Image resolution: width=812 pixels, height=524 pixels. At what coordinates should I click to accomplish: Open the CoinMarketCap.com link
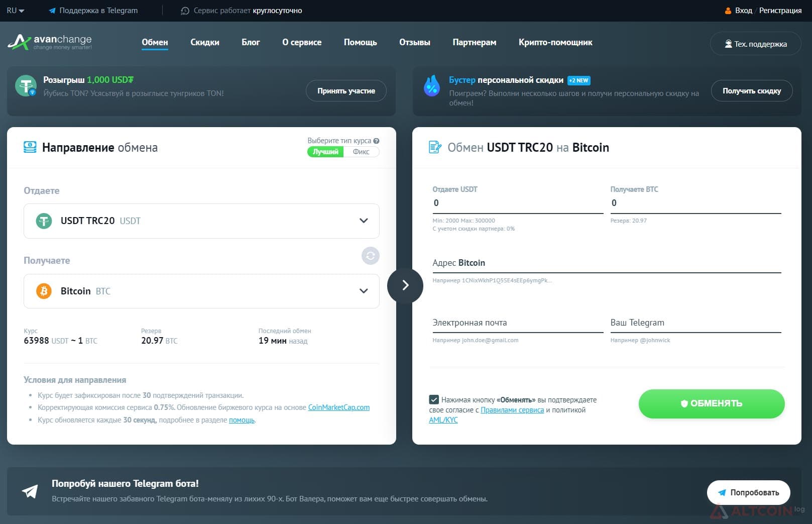pos(339,407)
